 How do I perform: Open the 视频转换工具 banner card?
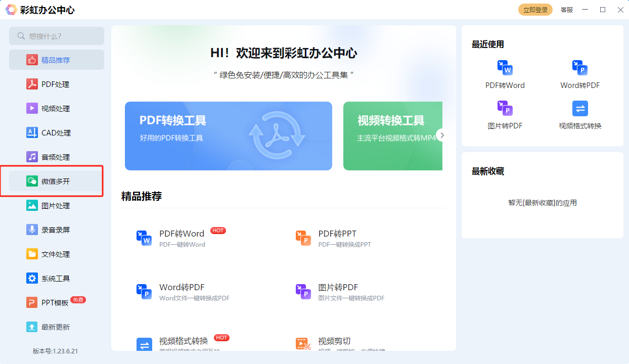(393, 136)
